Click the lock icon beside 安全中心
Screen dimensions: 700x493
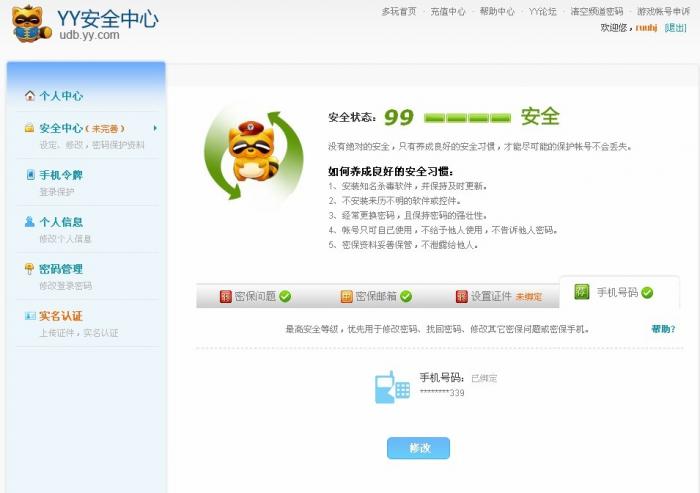pos(29,128)
